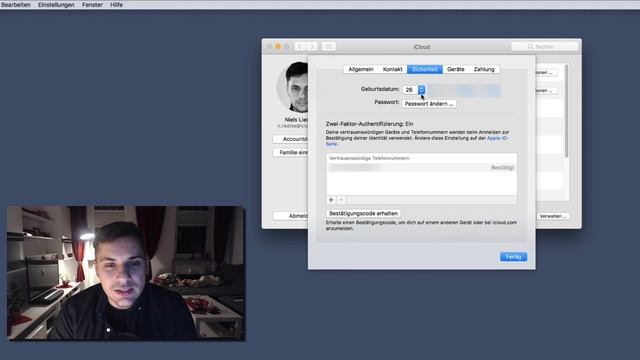The image size is (640, 360).
Task: Select the trusted phone number row
Action: [422, 168]
